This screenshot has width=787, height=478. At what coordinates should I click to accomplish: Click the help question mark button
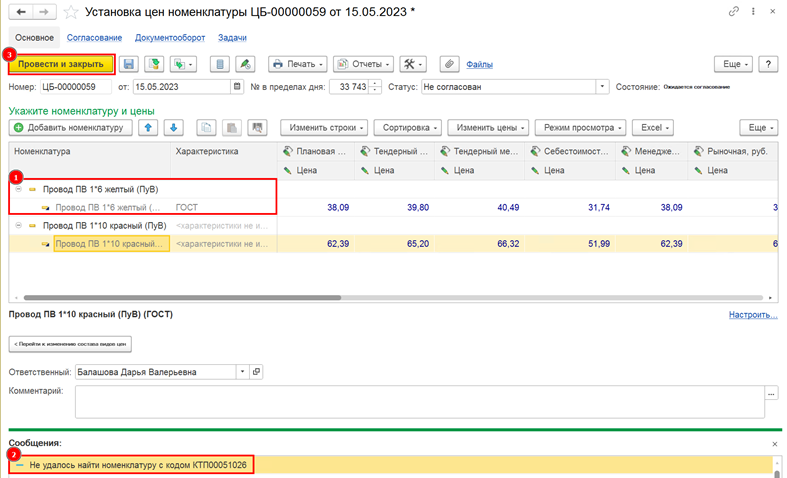point(768,64)
